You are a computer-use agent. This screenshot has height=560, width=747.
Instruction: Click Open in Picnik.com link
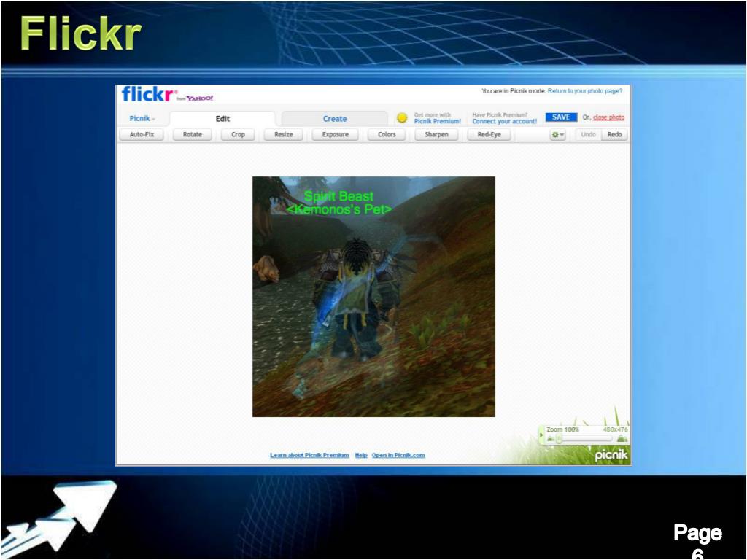[399, 455]
